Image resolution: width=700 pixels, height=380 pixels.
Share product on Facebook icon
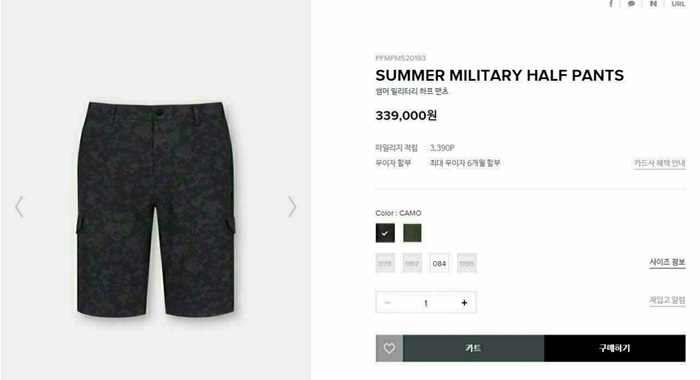pyautogui.click(x=611, y=4)
